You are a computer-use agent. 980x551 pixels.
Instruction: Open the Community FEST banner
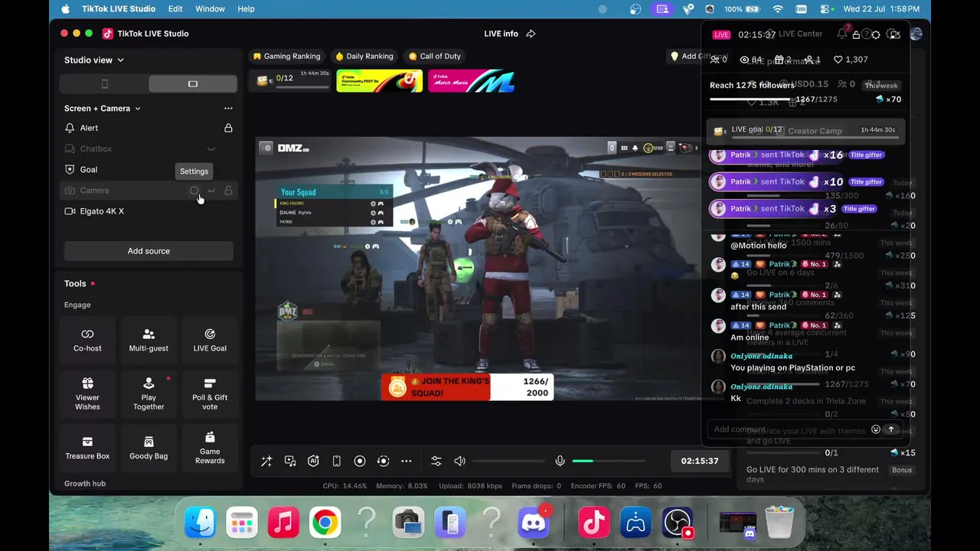click(380, 81)
